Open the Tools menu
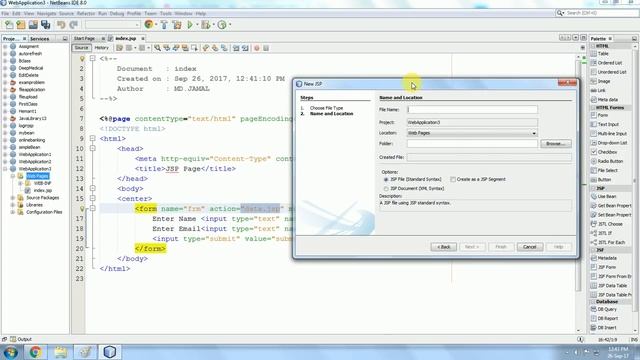This screenshot has height=360, width=640. coord(166,13)
